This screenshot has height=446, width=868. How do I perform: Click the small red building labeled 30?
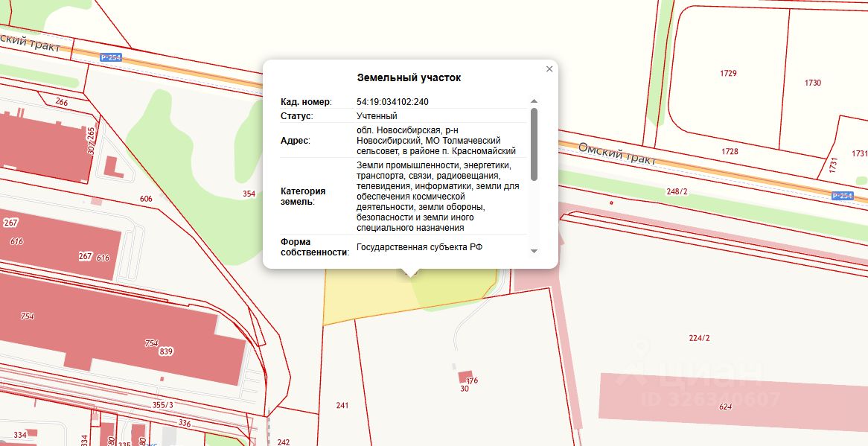click(x=465, y=377)
